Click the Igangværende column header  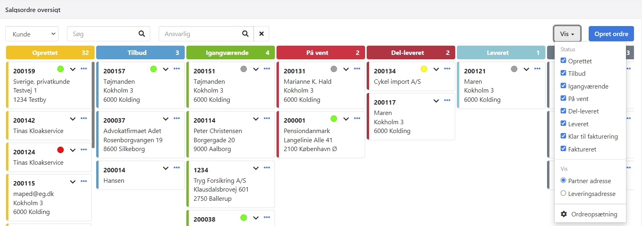click(230, 52)
